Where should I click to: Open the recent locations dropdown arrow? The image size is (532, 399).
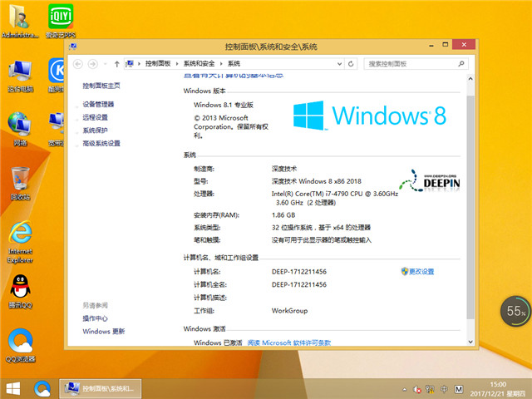point(106,64)
